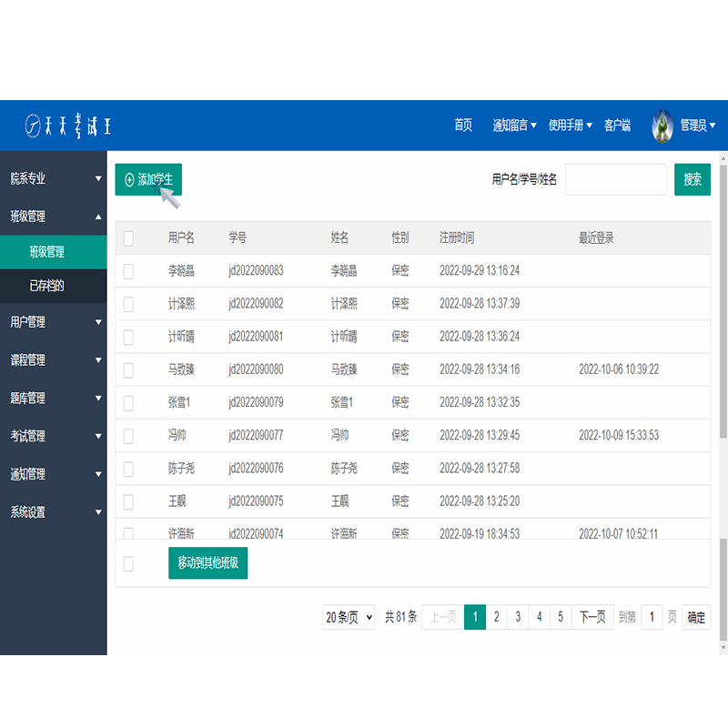This screenshot has width=728, height=728.
Task: Click username 李晓晶 in the first column
Action: (x=181, y=270)
